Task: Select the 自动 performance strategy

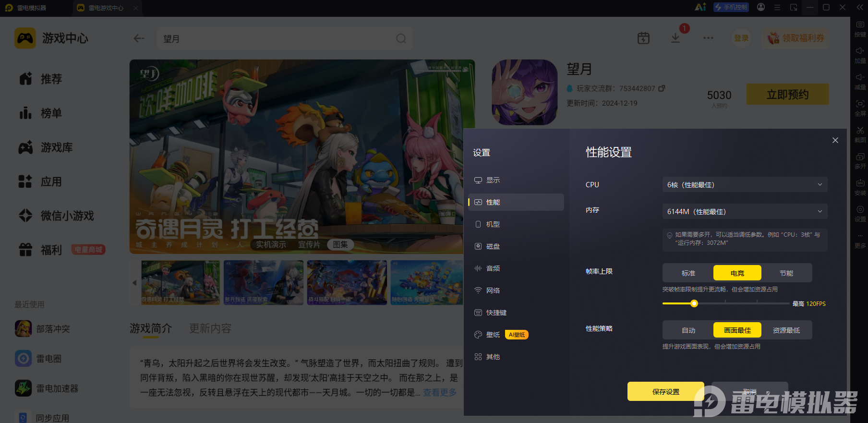Action: 688,330
